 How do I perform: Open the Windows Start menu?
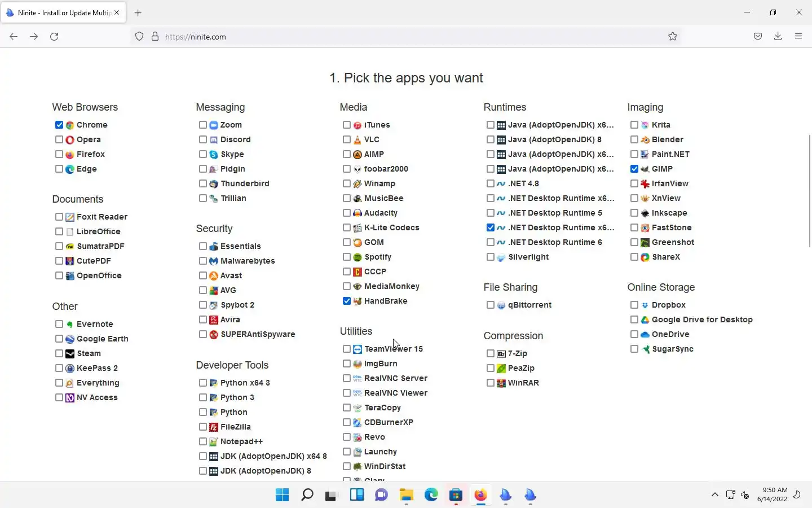click(283, 495)
